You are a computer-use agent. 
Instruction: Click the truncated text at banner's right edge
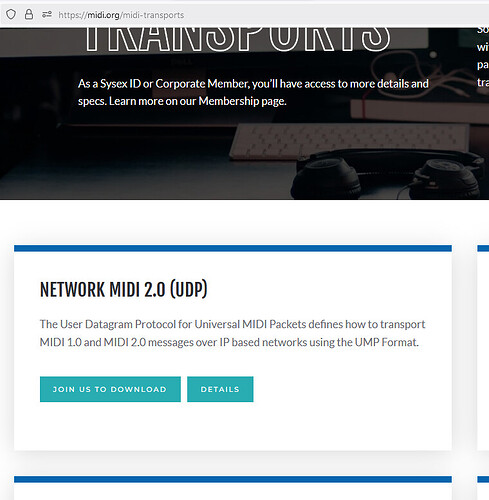(x=483, y=55)
